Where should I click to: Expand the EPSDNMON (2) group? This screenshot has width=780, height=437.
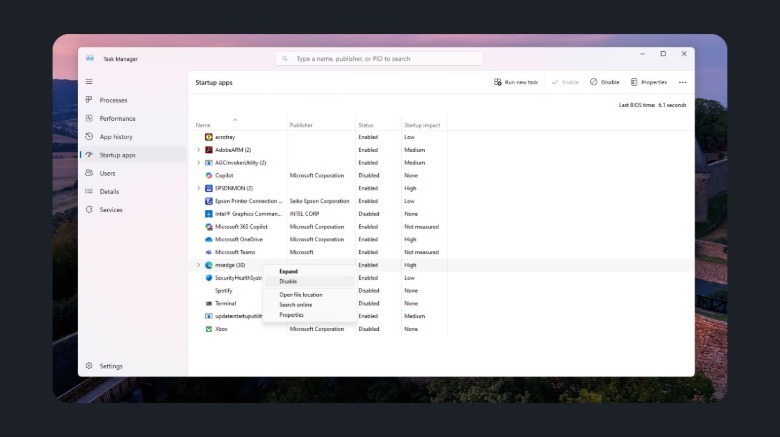pos(198,188)
